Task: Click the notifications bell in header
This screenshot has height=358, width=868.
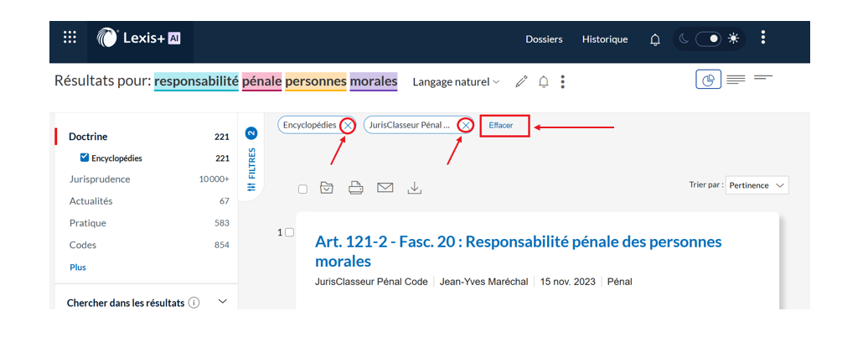Action: click(x=655, y=39)
